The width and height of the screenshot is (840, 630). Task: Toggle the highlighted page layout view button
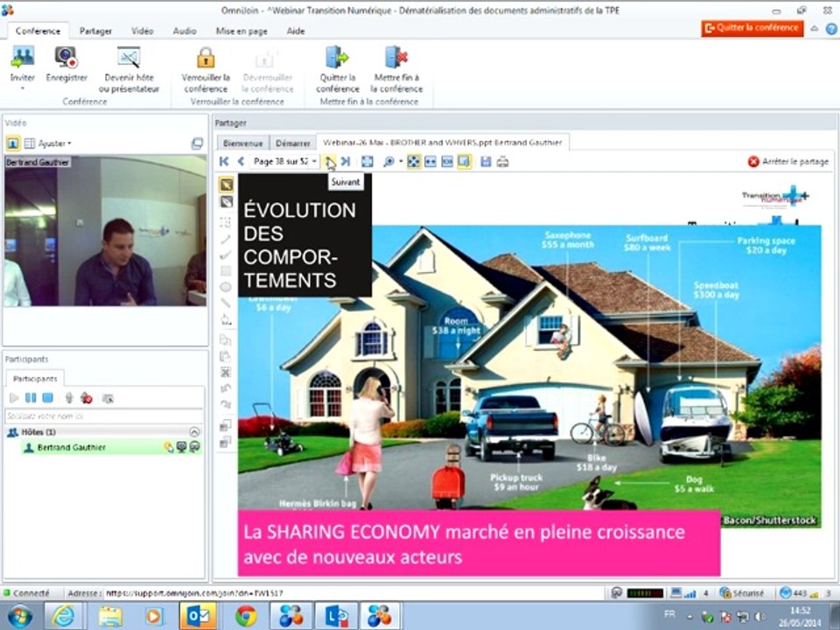pyautogui.click(x=465, y=161)
